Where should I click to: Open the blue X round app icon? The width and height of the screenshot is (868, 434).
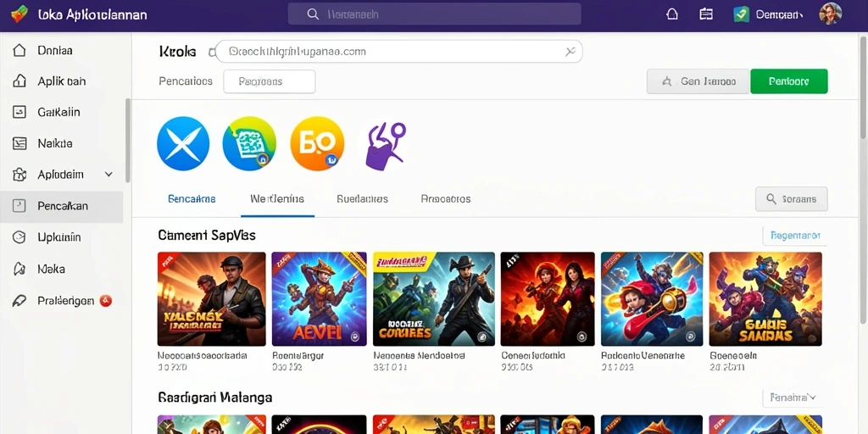(183, 143)
